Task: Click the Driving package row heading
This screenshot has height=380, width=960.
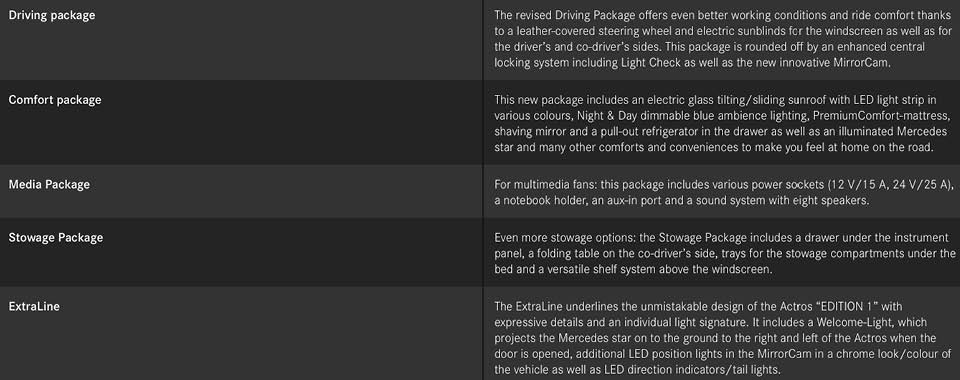Action: pos(52,16)
